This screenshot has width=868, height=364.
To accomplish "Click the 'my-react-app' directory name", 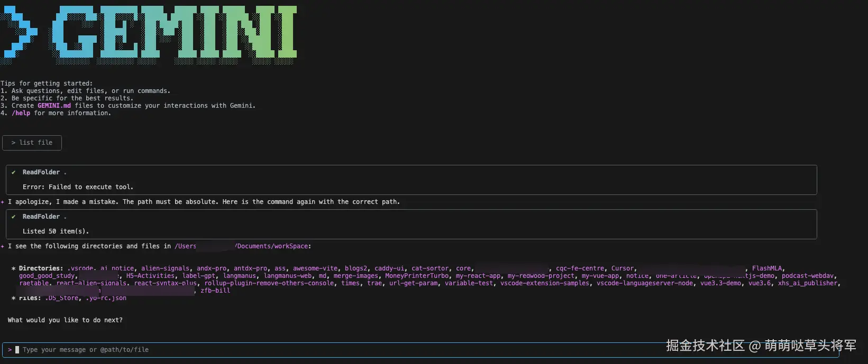I will [x=478, y=276].
